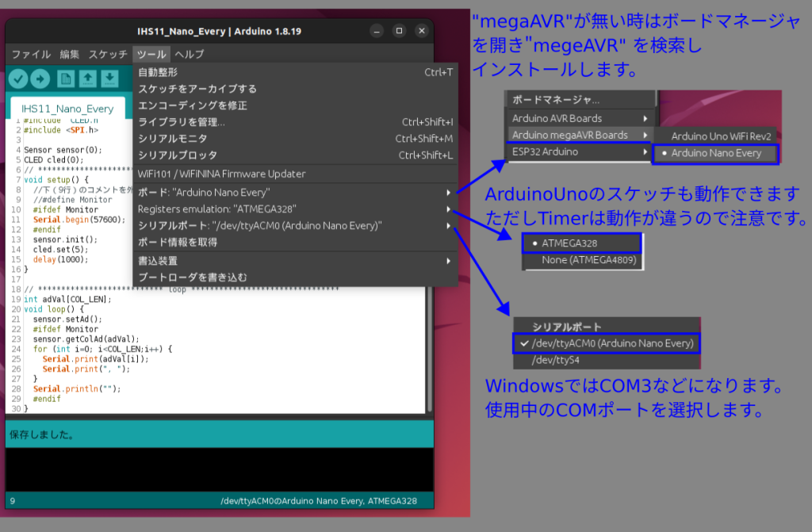Screen dimensions: 812x532
Task: Open the ヘルプ menu
Action: tap(190, 55)
